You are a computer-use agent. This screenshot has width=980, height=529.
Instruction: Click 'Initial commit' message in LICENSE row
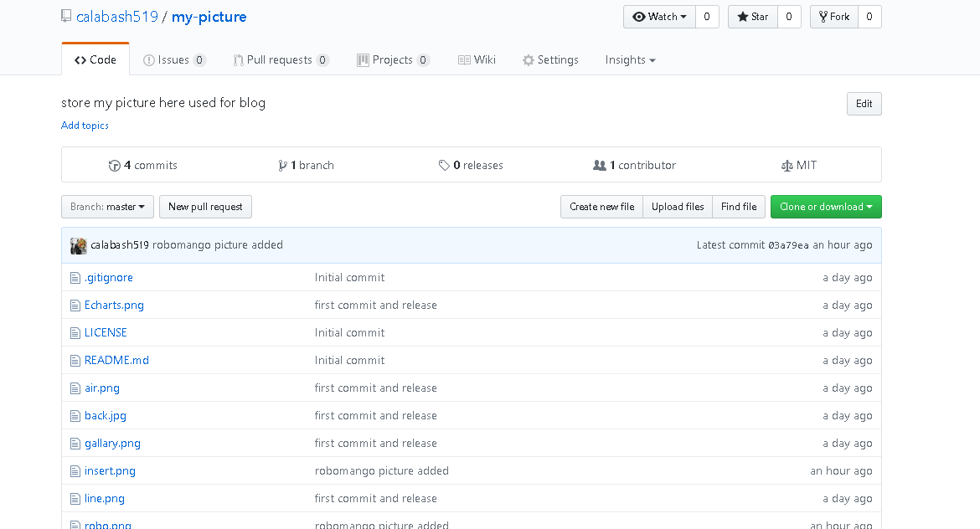[350, 333]
